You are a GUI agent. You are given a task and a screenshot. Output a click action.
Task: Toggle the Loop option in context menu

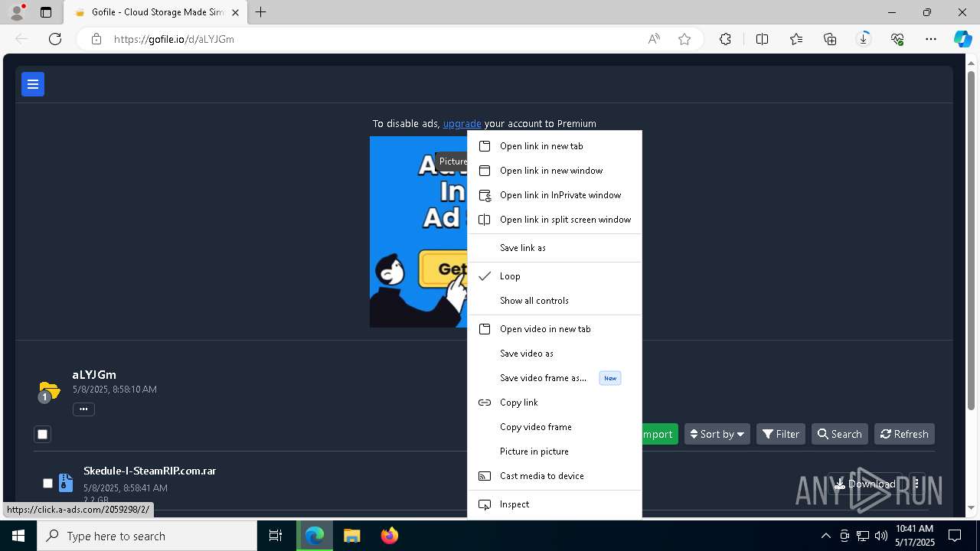[554, 276]
